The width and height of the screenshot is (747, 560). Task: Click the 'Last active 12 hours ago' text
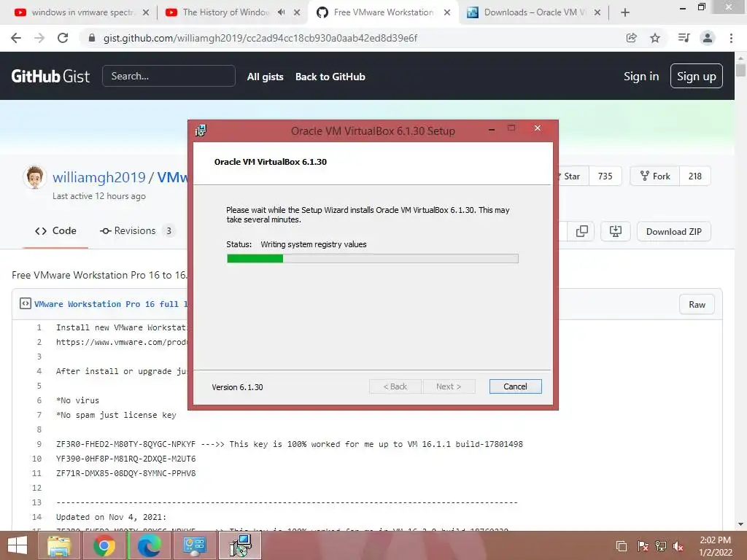click(x=99, y=196)
